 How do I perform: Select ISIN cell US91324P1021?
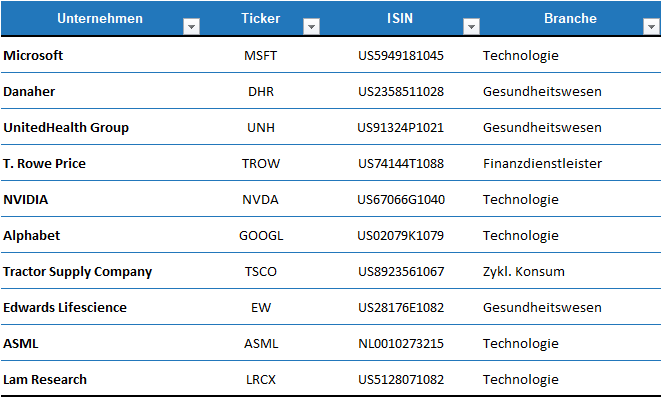(400, 127)
